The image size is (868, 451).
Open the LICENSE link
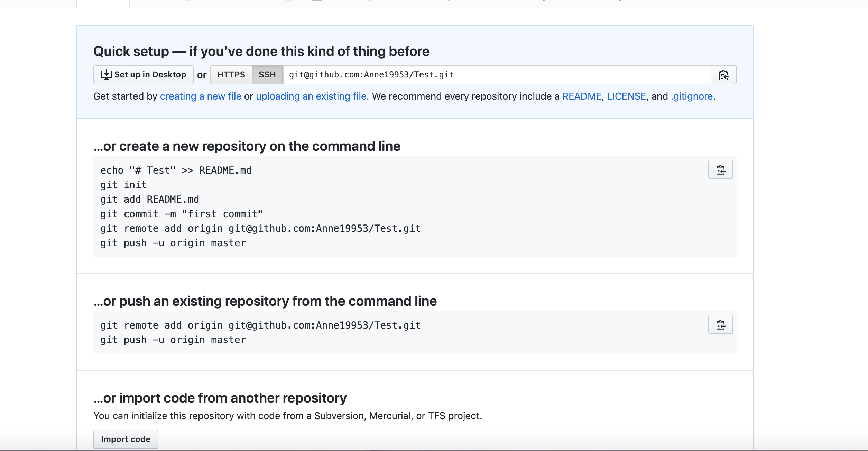coord(626,96)
